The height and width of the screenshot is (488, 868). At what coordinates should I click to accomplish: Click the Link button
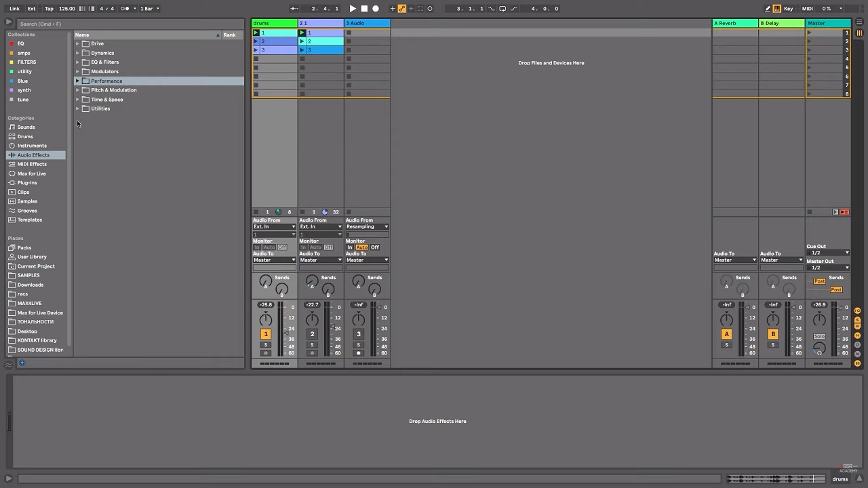click(14, 9)
